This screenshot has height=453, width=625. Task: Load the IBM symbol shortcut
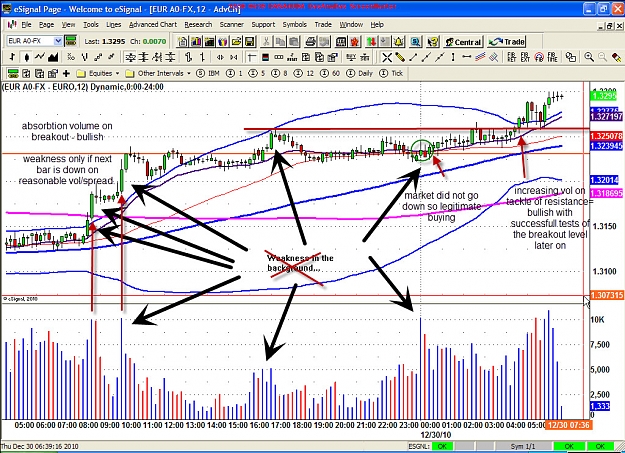point(208,73)
